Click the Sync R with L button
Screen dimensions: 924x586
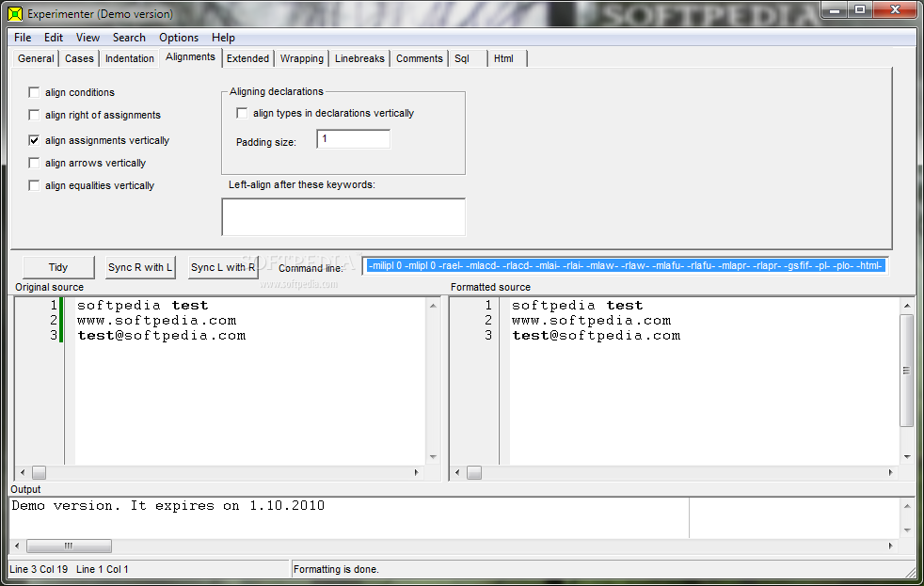(x=140, y=267)
